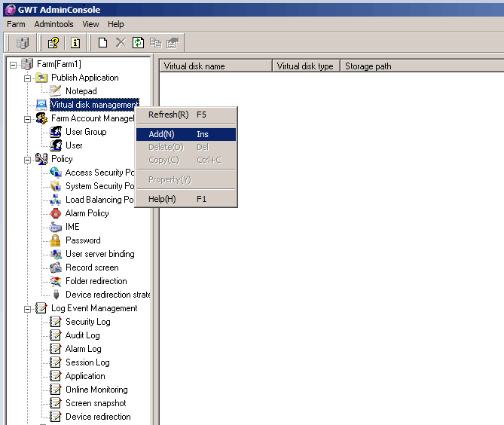Collapse the Publish Application node
This screenshot has height=425, width=504.
28,78
